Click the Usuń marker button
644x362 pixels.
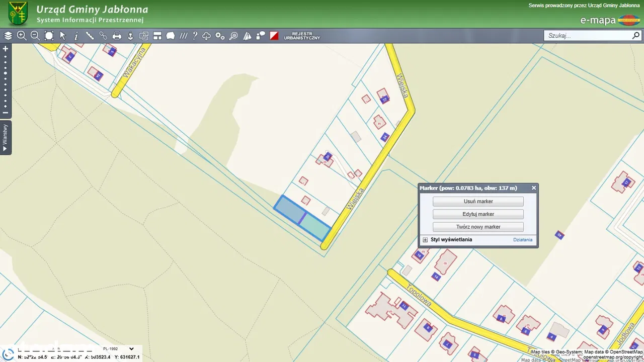click(478, 201)
